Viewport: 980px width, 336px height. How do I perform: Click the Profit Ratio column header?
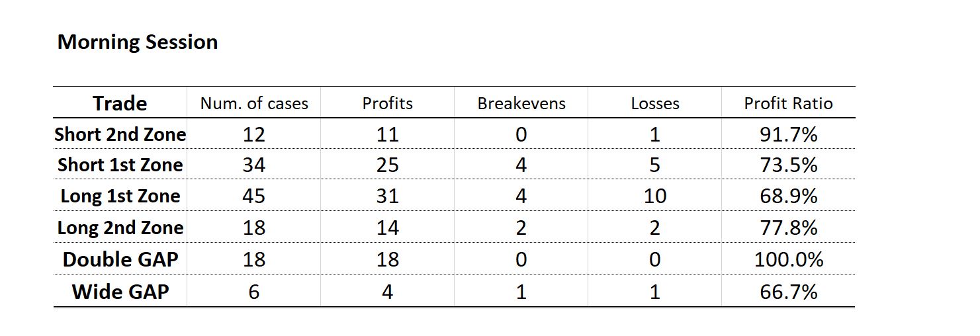point(788,103)
